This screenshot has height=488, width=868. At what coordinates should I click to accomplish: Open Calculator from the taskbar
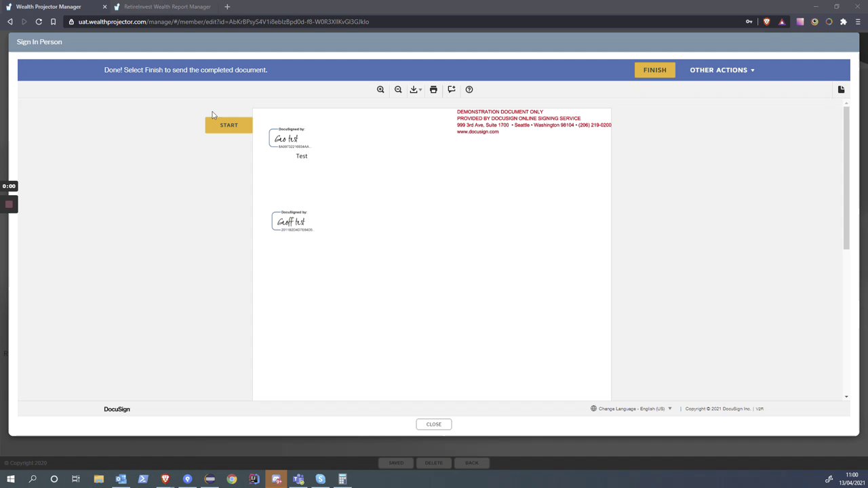tap(342, 479)
